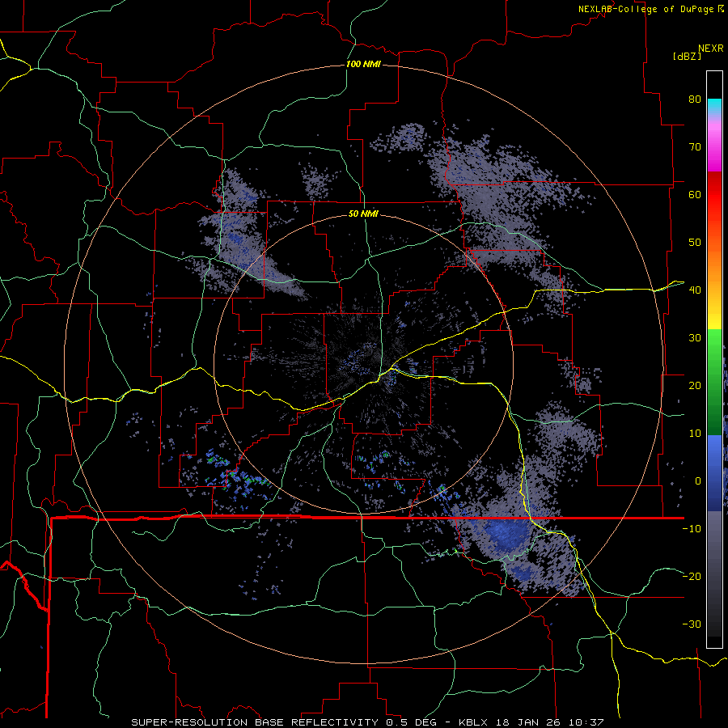This screenshot has height=728, width=728.
Task: Click the cyan segment of the color bar
Action: point(714,106)
